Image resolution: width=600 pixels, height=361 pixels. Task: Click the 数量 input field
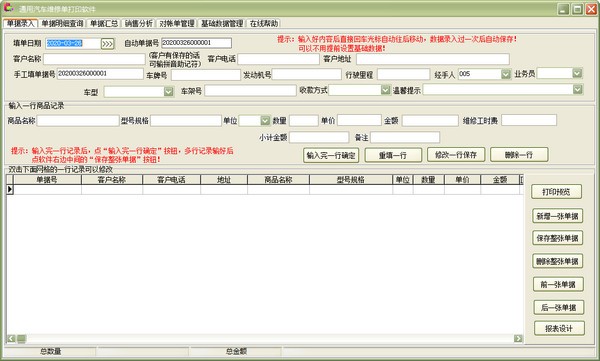pyautogui.click(x=304, y=121)
